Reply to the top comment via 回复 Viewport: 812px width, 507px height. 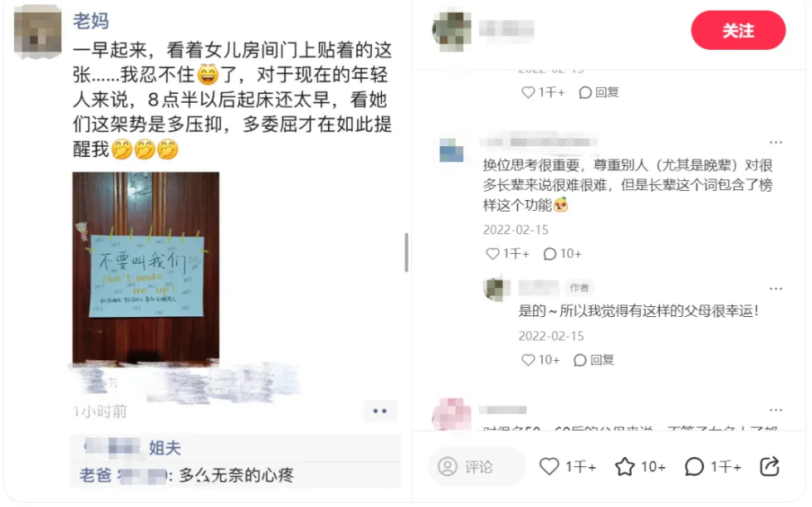(x=599, y=92)
